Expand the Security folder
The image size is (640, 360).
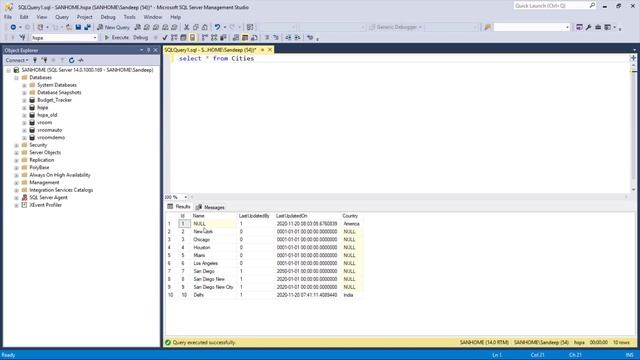pyautogui.click(x=16, y=145)
